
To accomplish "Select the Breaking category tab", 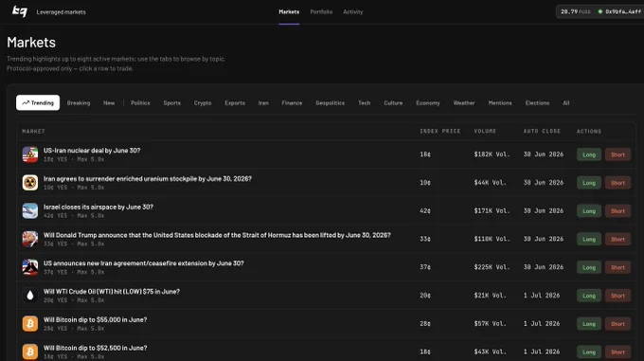I will (79, 102).
